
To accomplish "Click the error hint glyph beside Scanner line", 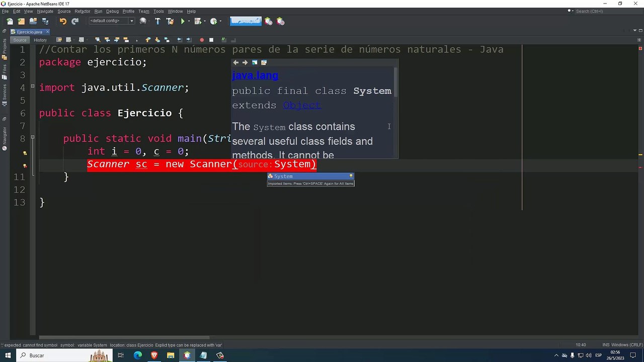I will tap(25, 165).
